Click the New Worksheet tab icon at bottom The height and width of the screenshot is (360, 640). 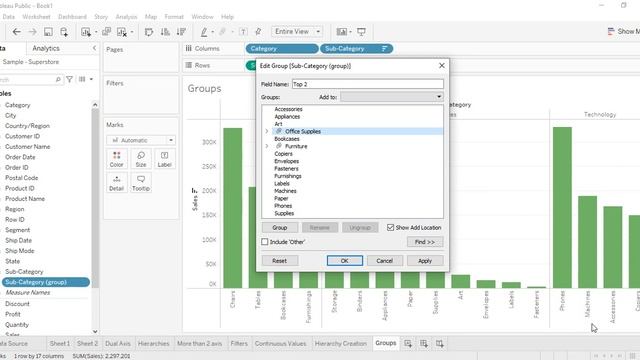pyautogui.click(x=408, y=344)
